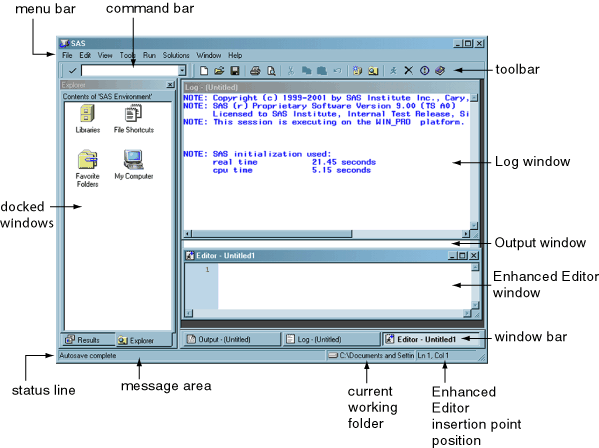Select Output - (Untitled) in window bar
This screenshot has width=599, height=448.
point(232,339)
